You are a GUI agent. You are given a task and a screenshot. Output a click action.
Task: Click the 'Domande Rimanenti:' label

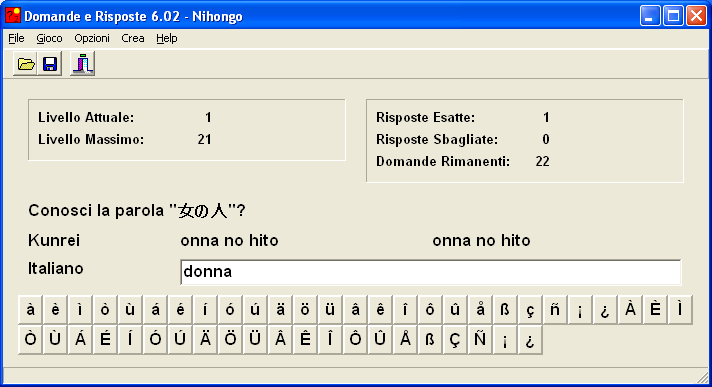443,161
